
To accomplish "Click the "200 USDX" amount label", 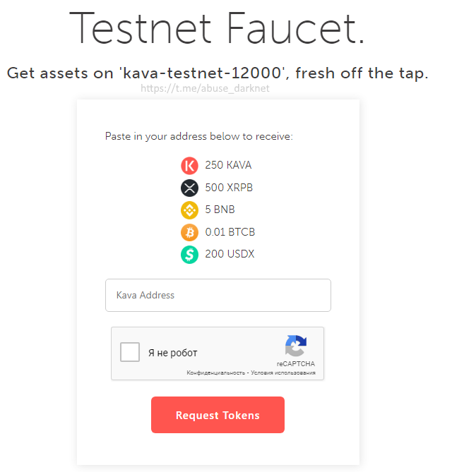I will coord(230,254).
